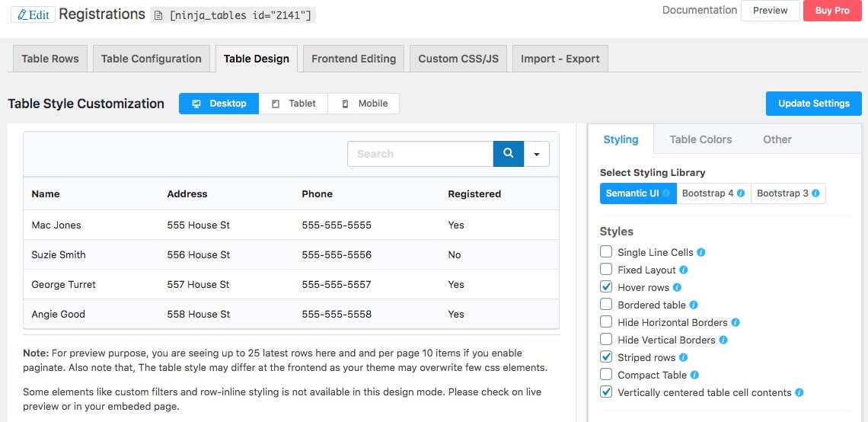This screenshot has height=422, width=868.
Task: Click info icon beside Single Line Cells
Action: click(x=701, y=253)
